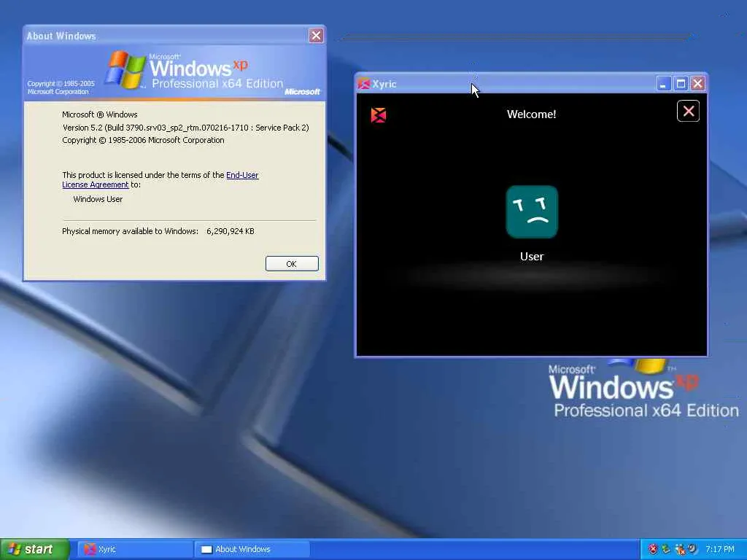The height and width of the screenshot is (560, 747).
Task: Click the Xyric logo icon inside the welcome screen
Action: click(x=379, y=114)
